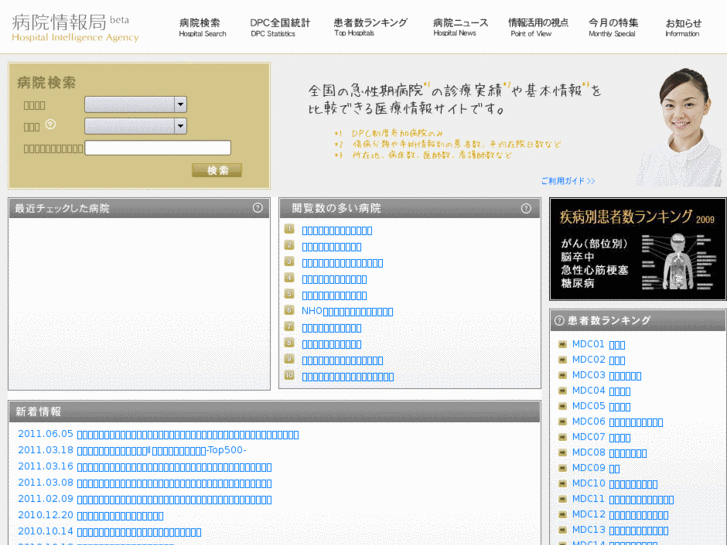The height and width of the screenshot is (545, 727).
Task: Open the Information menu item
Action: pyautogui.click(x=683, y=27)
